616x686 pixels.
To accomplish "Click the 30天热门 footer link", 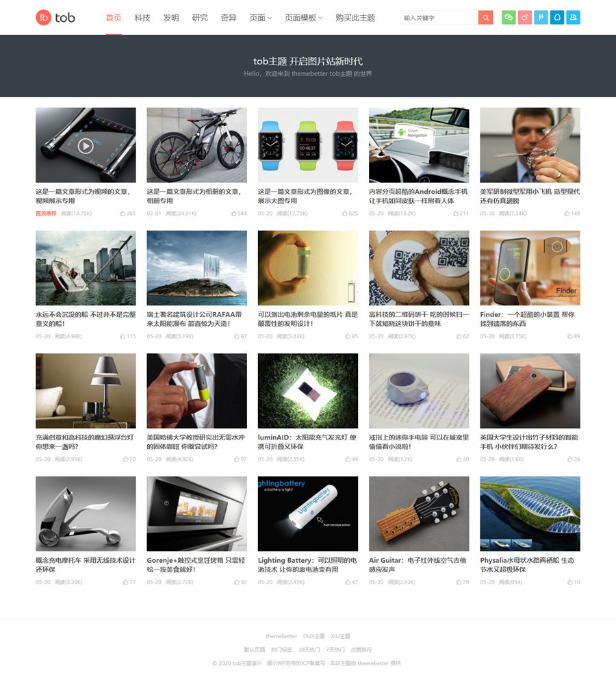I will point(309,650).
